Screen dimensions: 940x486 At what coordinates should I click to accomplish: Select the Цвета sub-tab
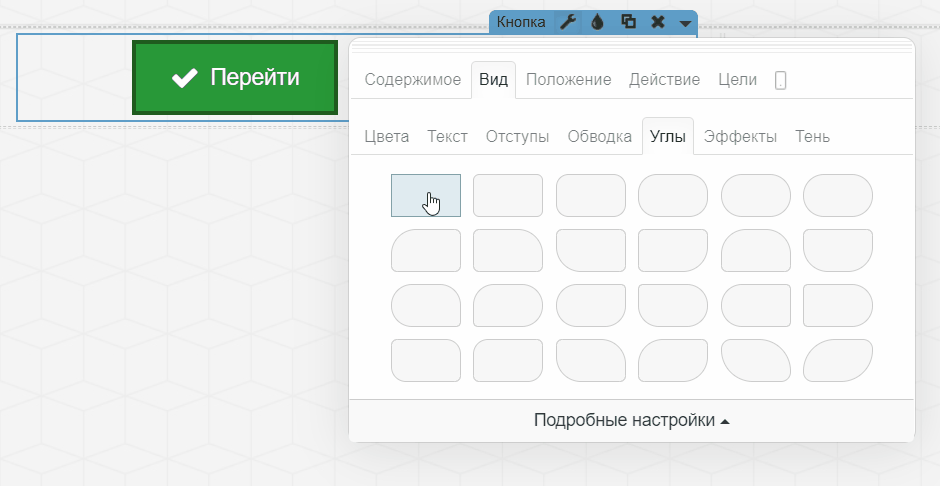[x=386, y=137]
